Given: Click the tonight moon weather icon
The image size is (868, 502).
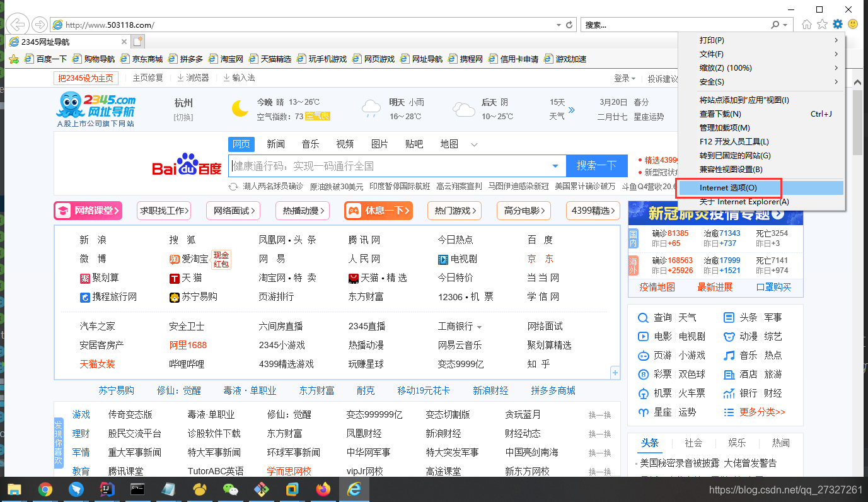Looking at the screenshot, I should click(240, 108).
